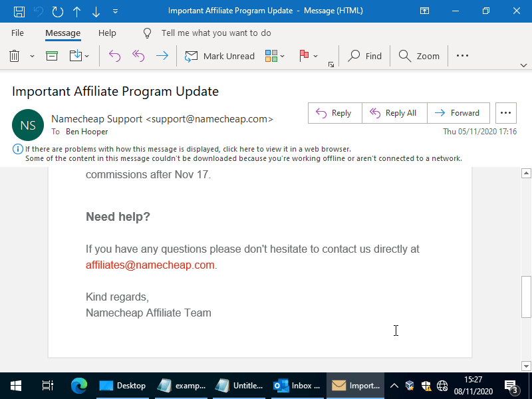The image size is (532, 399).
Task: Open ribbon display options icon
Action: click(x=424, y=11)
